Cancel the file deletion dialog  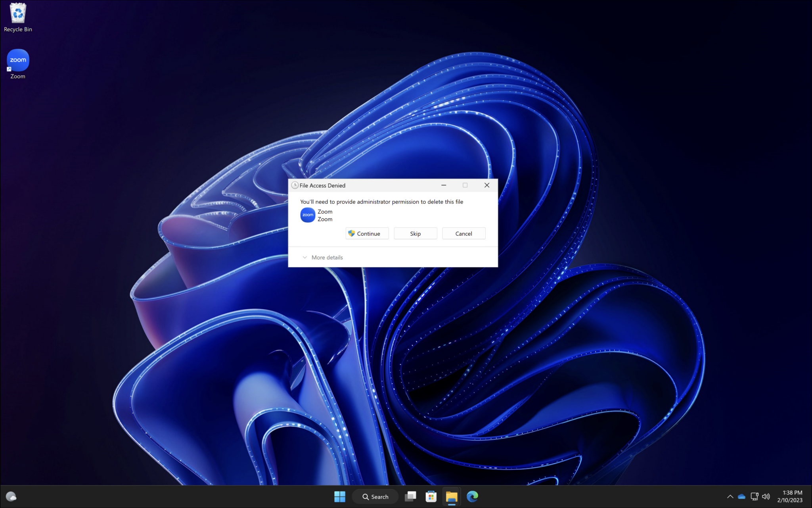[x=464, y=233]
